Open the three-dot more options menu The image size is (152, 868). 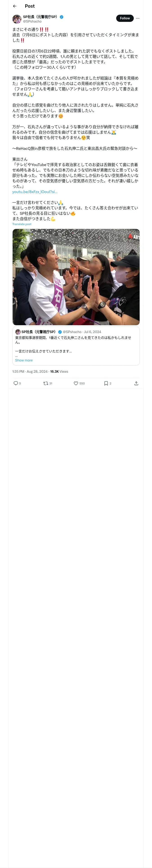tap(138, 18)
